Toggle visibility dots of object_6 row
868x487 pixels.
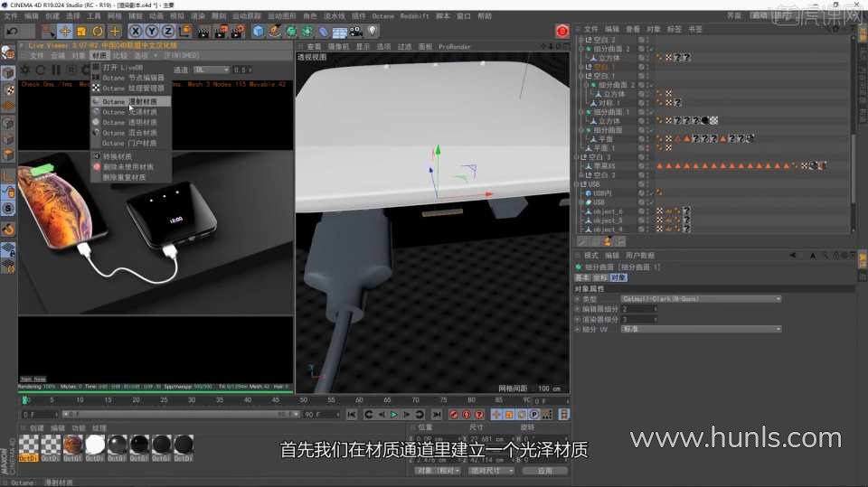pos(646,211)
